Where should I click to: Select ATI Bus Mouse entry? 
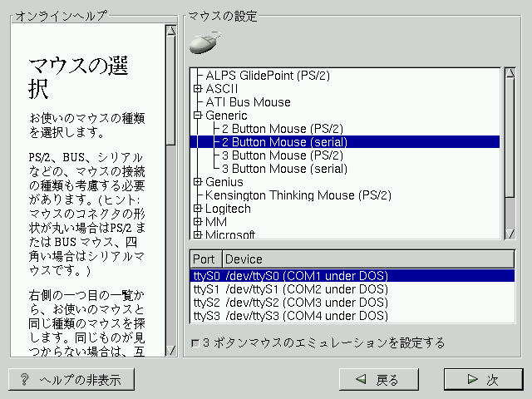(248, 102)
